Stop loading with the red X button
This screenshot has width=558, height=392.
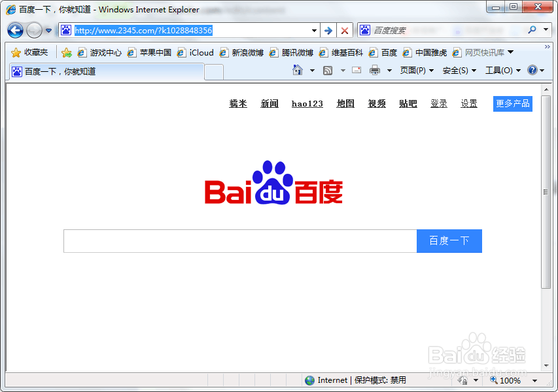pyautogui.click(x=345, y=31)
